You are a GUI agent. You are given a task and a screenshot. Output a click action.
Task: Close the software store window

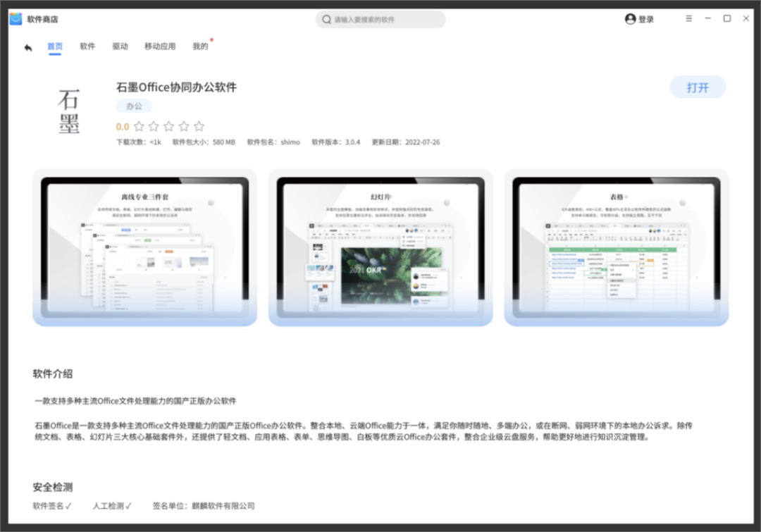[746, 18]
